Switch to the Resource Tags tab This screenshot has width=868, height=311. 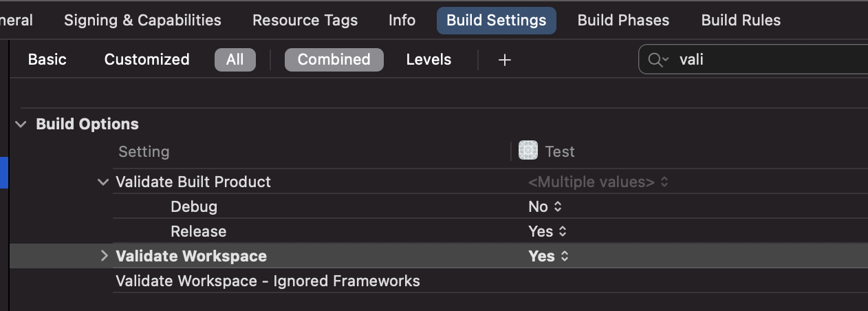[x=305, y=21]
